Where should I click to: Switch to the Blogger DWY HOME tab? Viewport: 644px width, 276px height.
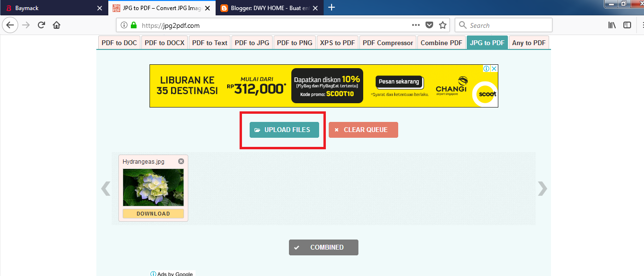[270, 8]
